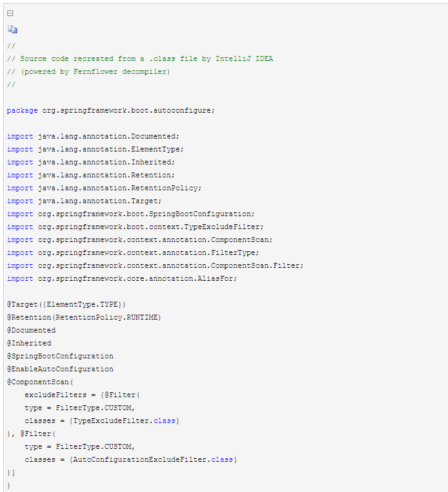Select classes = {AutoConfigurationExcludeFilter.class} line
The height and width of the screenshot is (492, 448).
(x=131, y=460)
